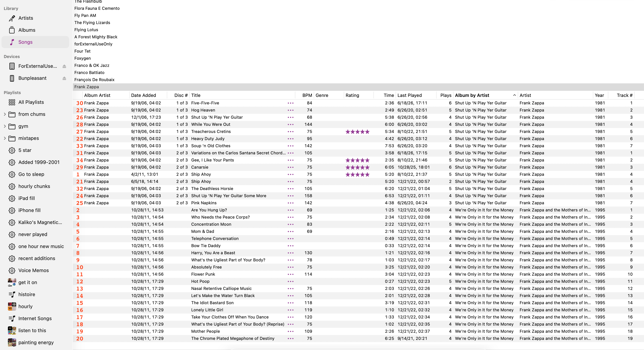Select the ForExternalUse device icon
Image resolution: width=644 pixels, height=350 pixels.
[12, 66]
